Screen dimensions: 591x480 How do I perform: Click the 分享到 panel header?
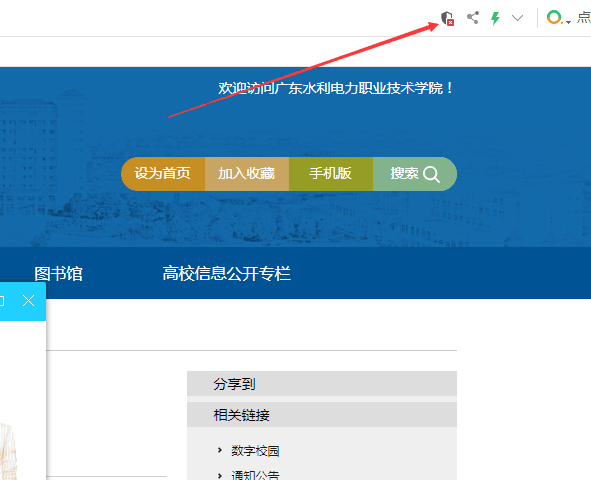coord(322,384)
